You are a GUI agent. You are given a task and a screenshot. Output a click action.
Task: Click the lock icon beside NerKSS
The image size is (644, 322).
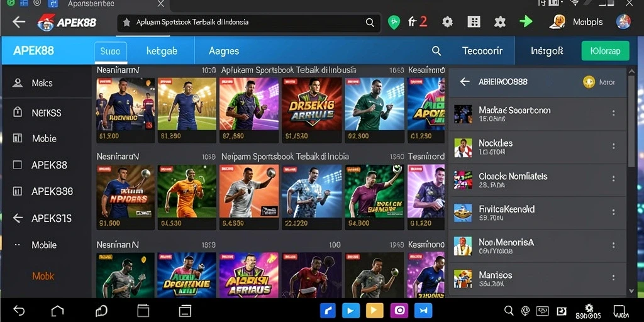(17, 112)
